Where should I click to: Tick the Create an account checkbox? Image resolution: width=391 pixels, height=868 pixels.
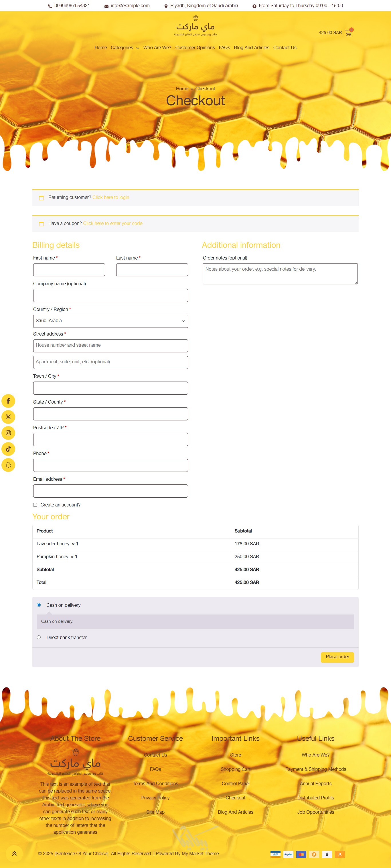click(x=35, y=505)
